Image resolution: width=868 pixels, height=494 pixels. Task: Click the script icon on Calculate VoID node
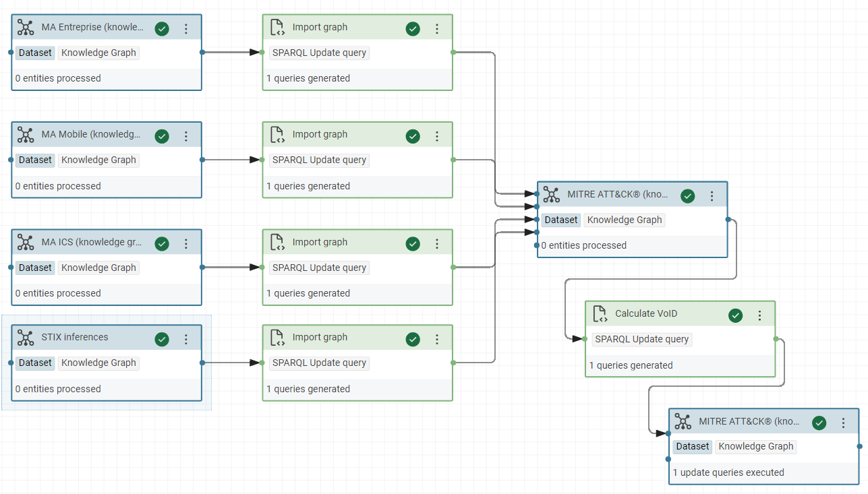600,314
